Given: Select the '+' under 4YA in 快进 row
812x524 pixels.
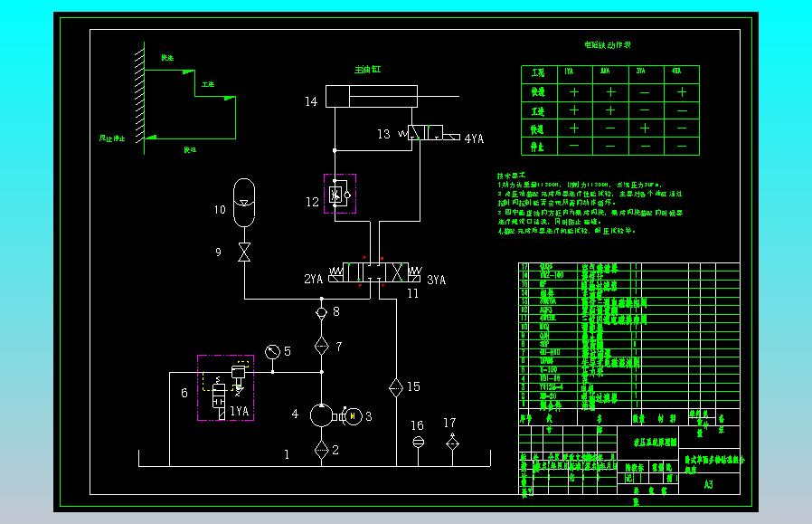Looking at the screenshot, I should tap(682, 91).
